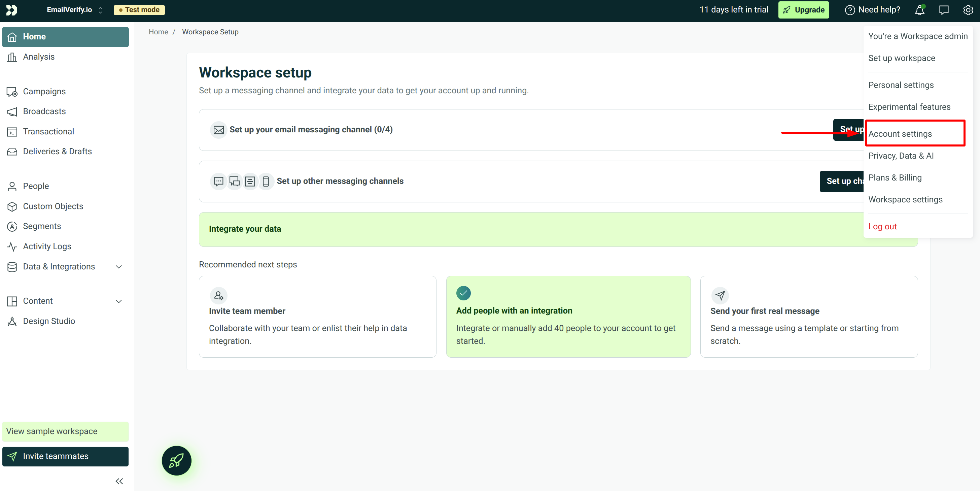Image resolution: width=980 pixels, height=491 pixels.
Task: Open Plans & Billing menu item
Action: pos(895,177)
